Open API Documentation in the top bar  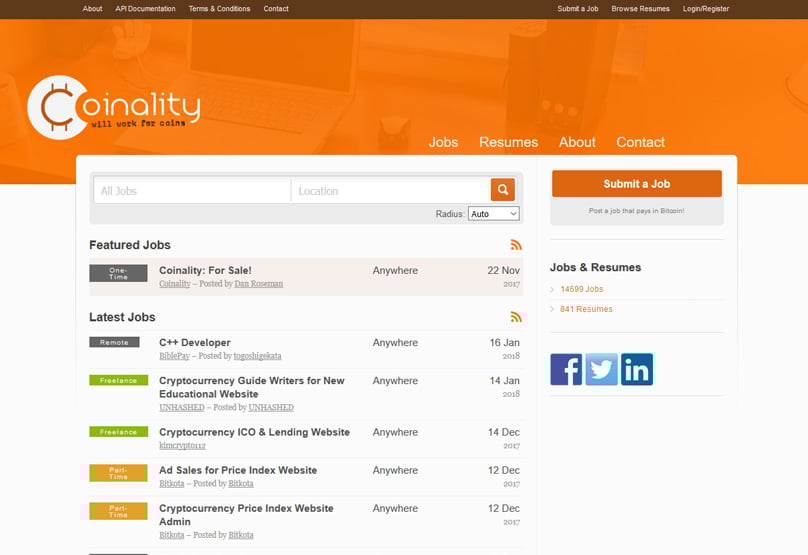point(145,9)
